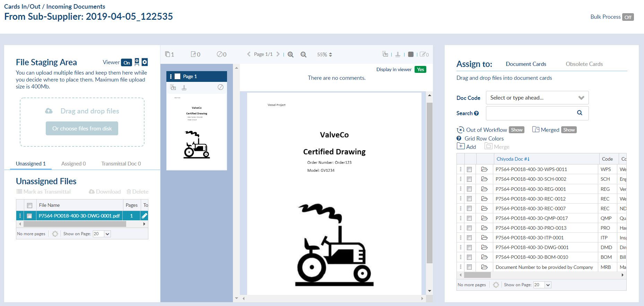Show Out of Workflow cards

tap(516, 130)
